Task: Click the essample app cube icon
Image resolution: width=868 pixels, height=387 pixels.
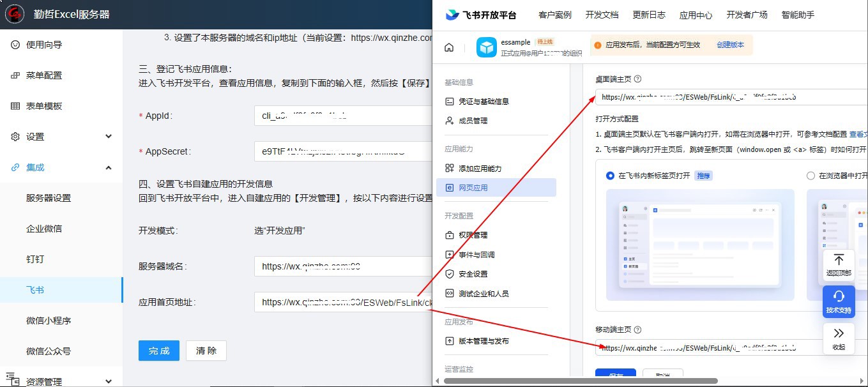Action: [487, 47]
